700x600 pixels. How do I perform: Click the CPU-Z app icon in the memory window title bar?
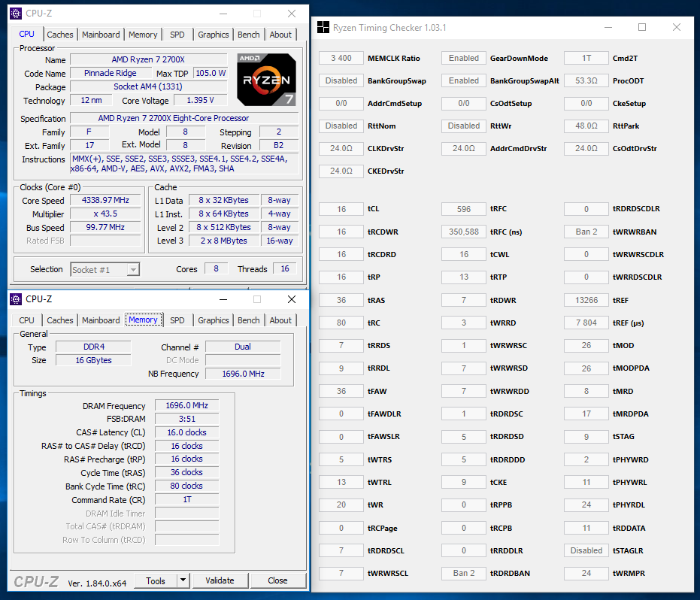tap(16, 299)
